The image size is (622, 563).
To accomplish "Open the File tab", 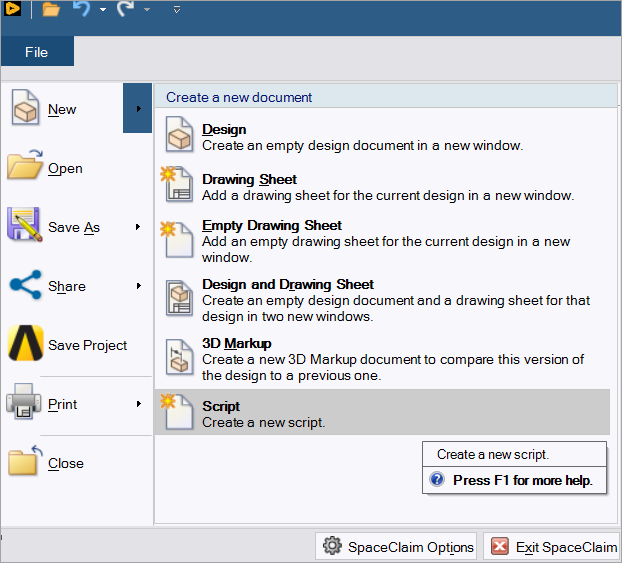I will [x=36, y=52].
